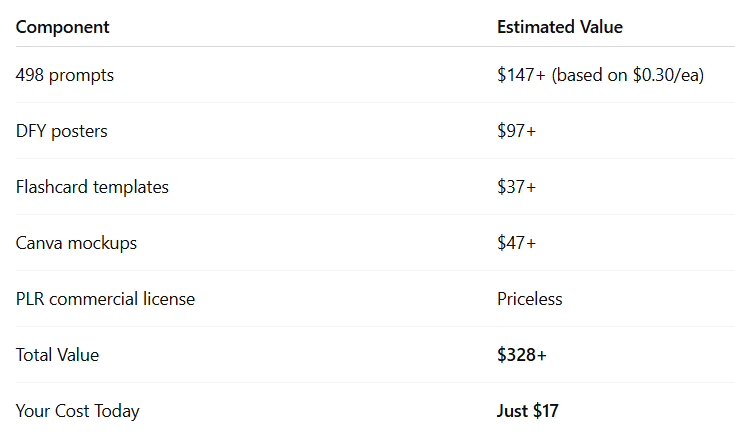The height and width of the screenshot is (438, 735).
Task: Select the Your Cost Today label
Action: [77, 411]
